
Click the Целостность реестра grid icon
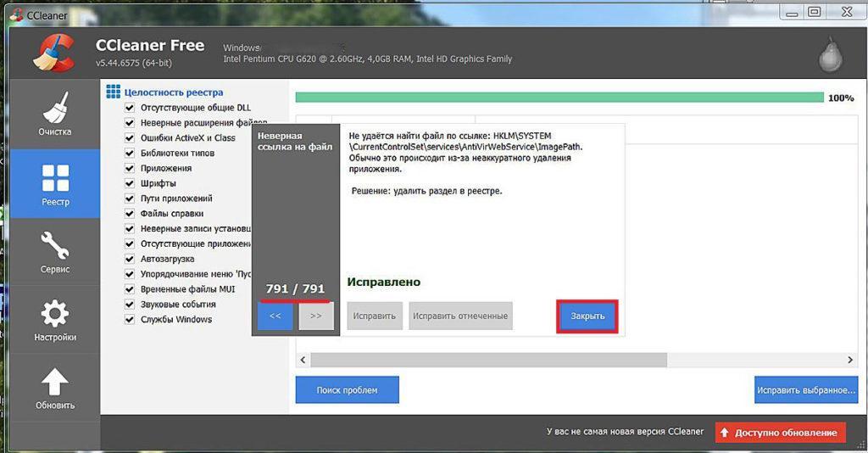113,92
